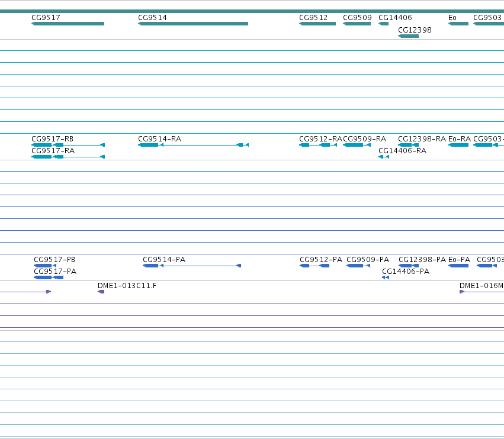The image size is (504, 439).
Task: Click the CG9514 gene label
Action: click(x=152, y=18)
